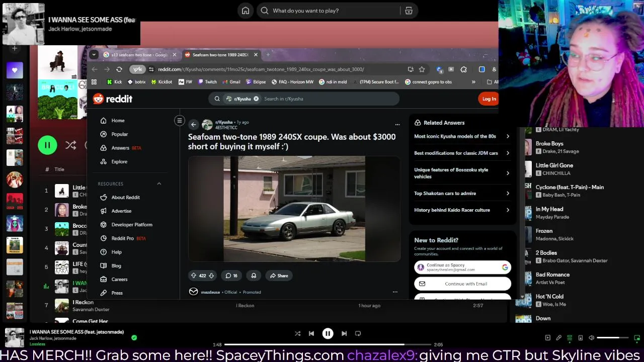The height and width of the screenshot is (362, 644).
Task: Toggle repeat in Spotify bottom player bar
Action: 358,333
